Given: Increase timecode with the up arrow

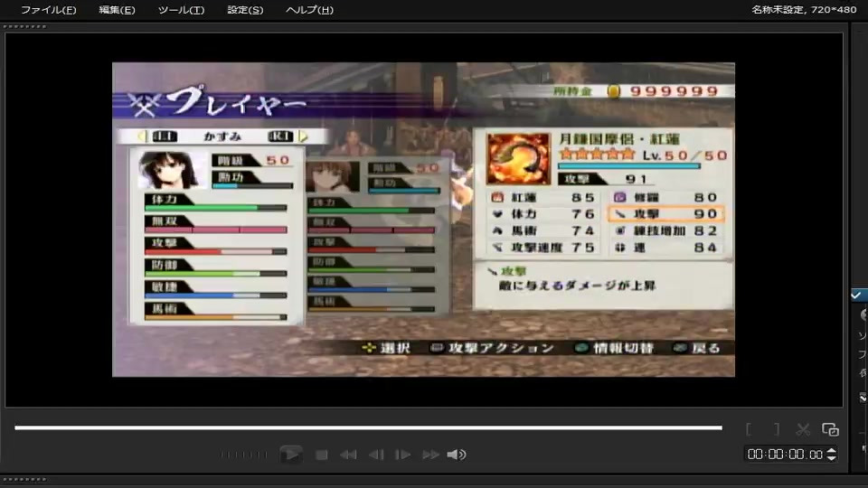Looking at the screenshot, I should pos(832,451).
